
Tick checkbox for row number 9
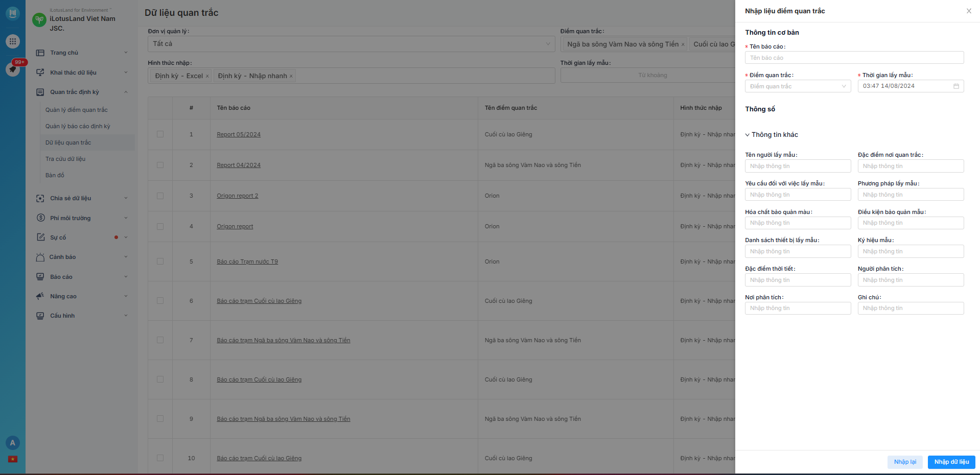160,419
